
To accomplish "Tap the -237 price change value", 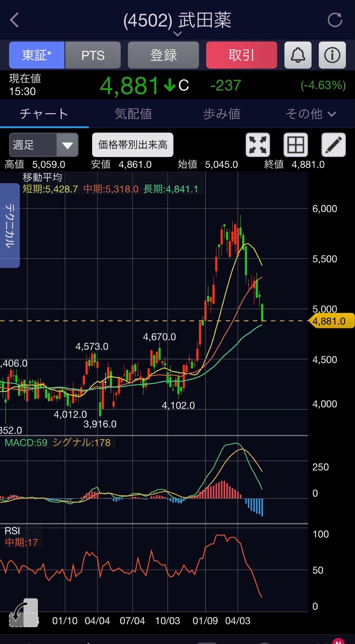I will point(226,85).
